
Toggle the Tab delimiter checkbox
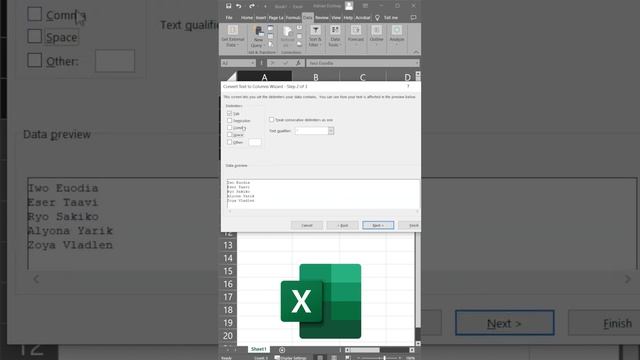pos(229,113)
